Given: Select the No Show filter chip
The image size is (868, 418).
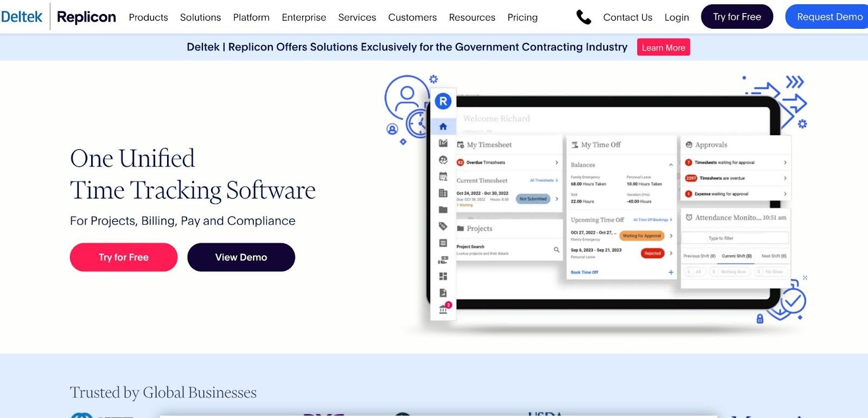Looking at the screenshot, I should 771,272.
